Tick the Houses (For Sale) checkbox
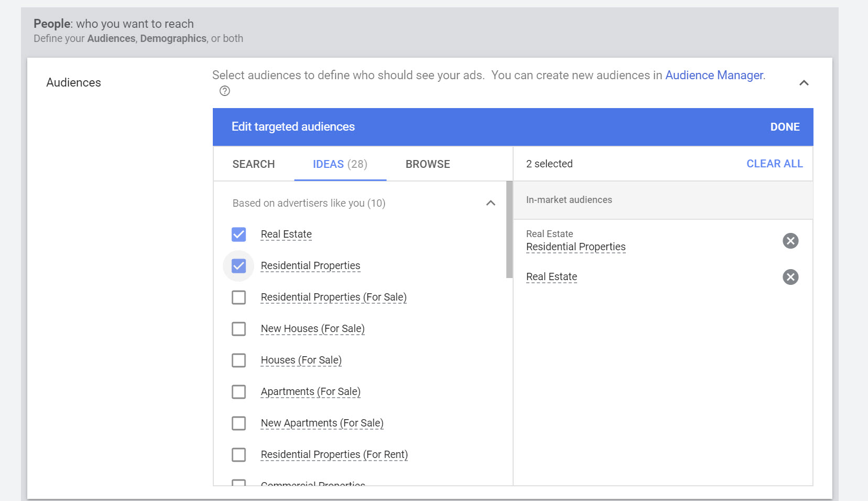The width and height of the screenshot is (868, 501). click(239, 360)
